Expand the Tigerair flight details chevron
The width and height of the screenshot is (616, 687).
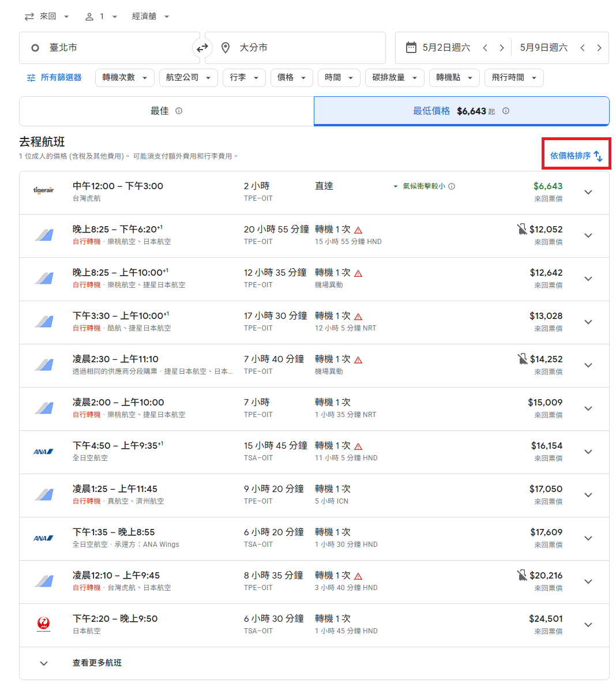coord(588,192)
